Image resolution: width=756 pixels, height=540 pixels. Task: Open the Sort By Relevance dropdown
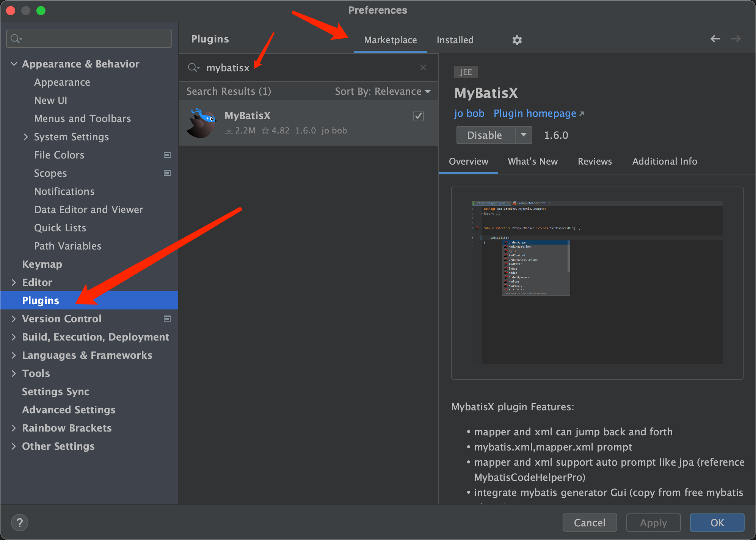click(x=383, y=91)
